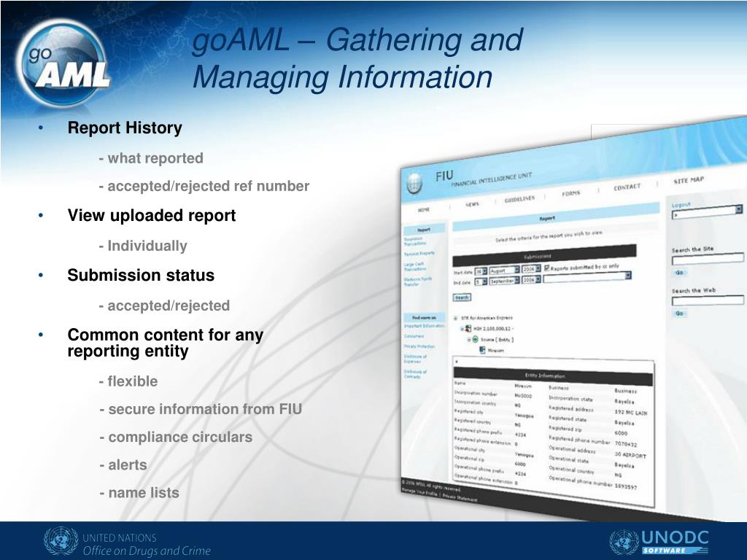Open the FORMS menu item
Viewport: 747px width, 560px height.
pyautogui.click(x=570, y=193)
